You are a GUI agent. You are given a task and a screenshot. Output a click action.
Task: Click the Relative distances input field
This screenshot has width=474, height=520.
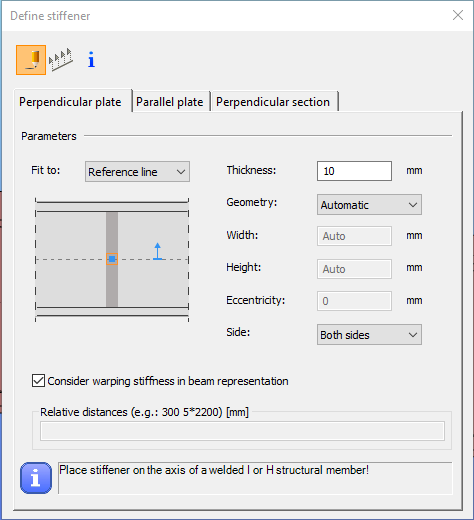242,431
